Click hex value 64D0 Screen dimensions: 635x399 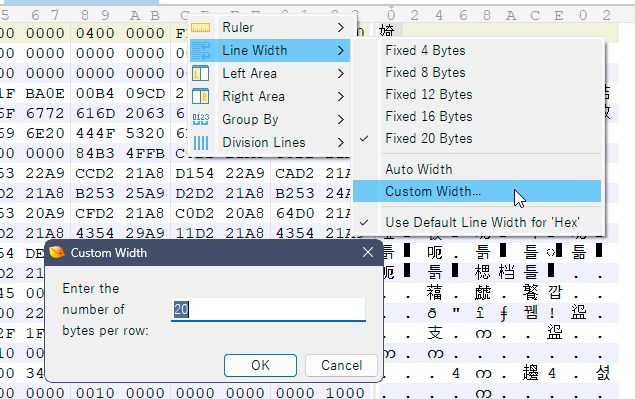tap(295, 213)
